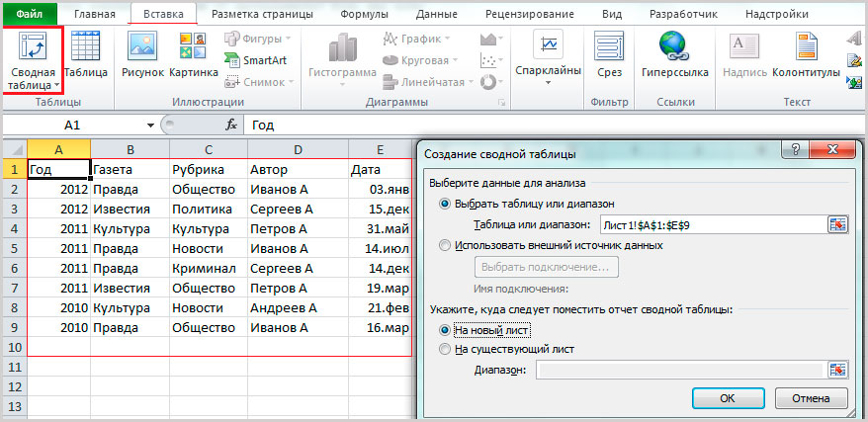The width and height of the screenshot is (868, 422).
Task: Click the Таблица или диапазон input field
Action: [x=714, y=224]
